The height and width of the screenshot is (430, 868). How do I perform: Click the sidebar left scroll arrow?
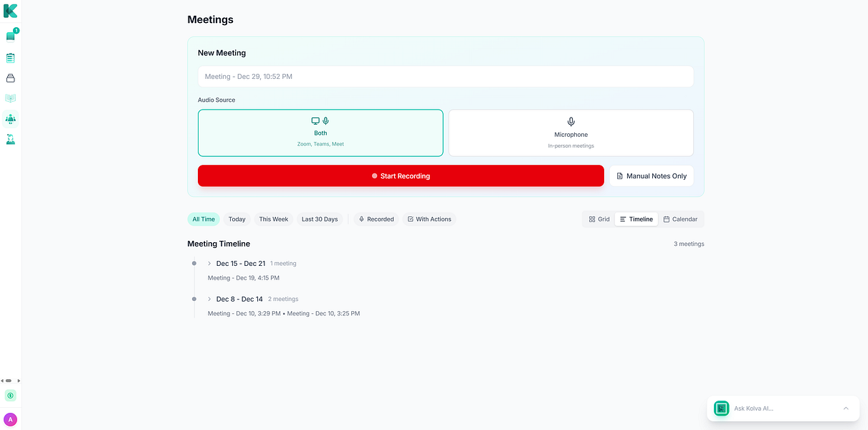(2, 381)
